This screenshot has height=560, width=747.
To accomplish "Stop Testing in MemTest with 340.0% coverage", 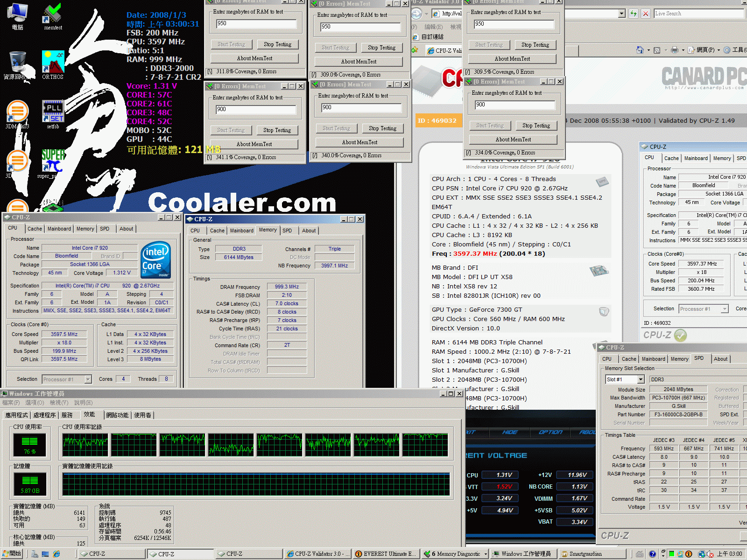I will pos(382,128).
